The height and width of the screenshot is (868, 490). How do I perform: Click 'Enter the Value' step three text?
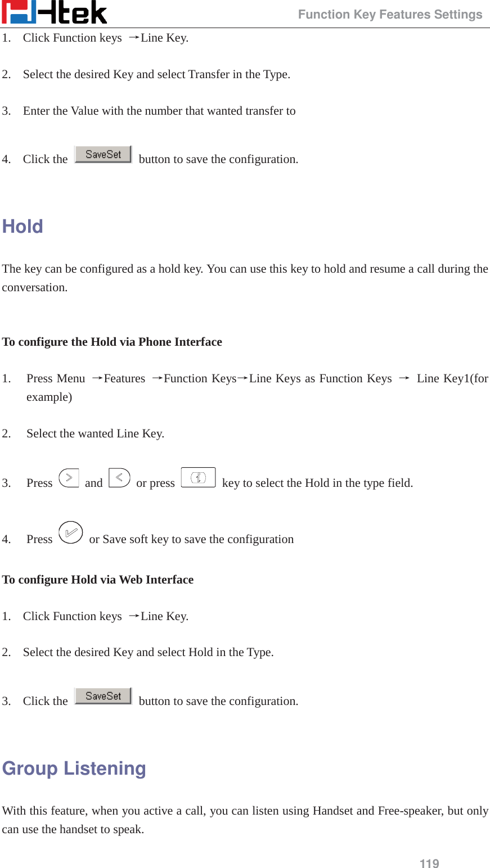[159, 111]
